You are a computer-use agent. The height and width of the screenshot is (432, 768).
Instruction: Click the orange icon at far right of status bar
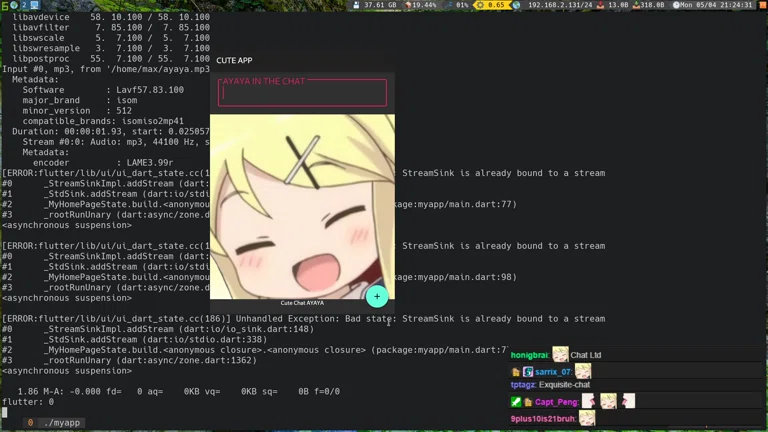click(762, 5)
